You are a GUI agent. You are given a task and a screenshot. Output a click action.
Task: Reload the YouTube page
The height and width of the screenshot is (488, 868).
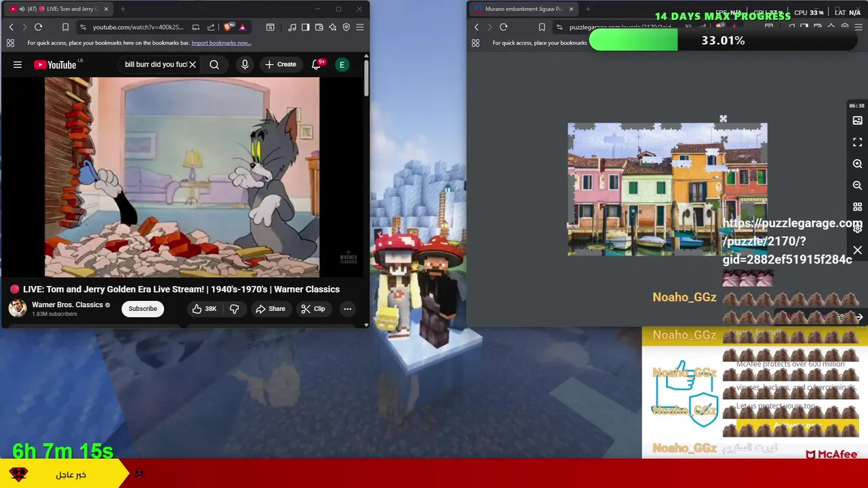pyautogui.click(x=38, y=27)
